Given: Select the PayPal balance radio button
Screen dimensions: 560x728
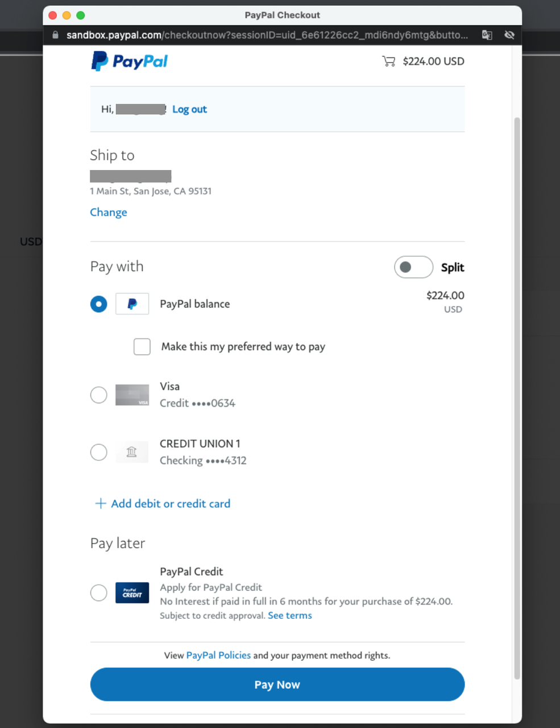Looking at the screenshot, I should click(99, 304).
